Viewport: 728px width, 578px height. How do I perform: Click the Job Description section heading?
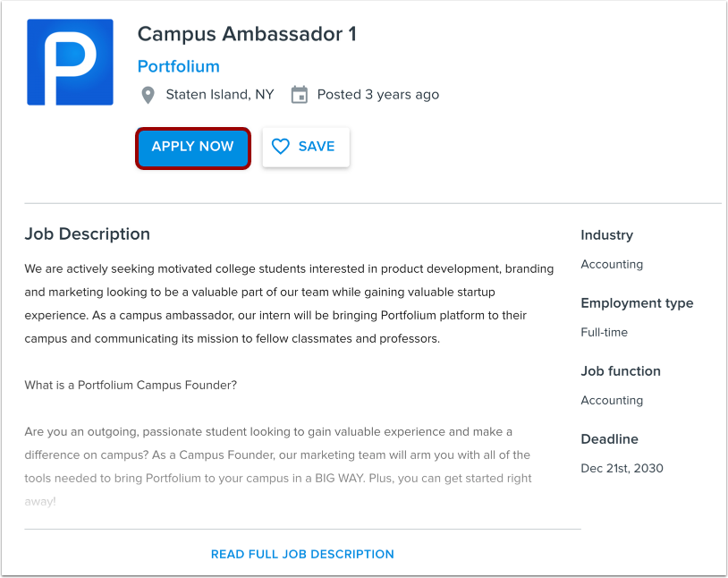pyautogui.click(x=87, y=234)
